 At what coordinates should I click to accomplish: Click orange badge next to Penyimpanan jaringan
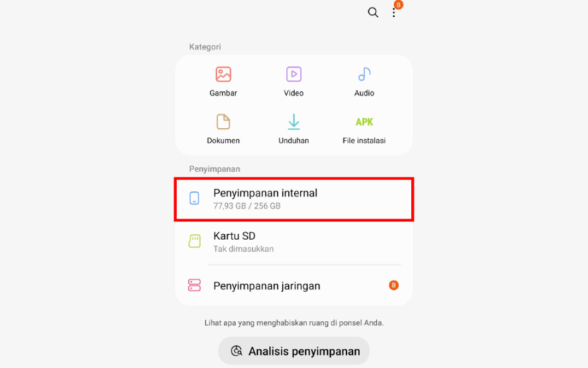click(393, 286)
